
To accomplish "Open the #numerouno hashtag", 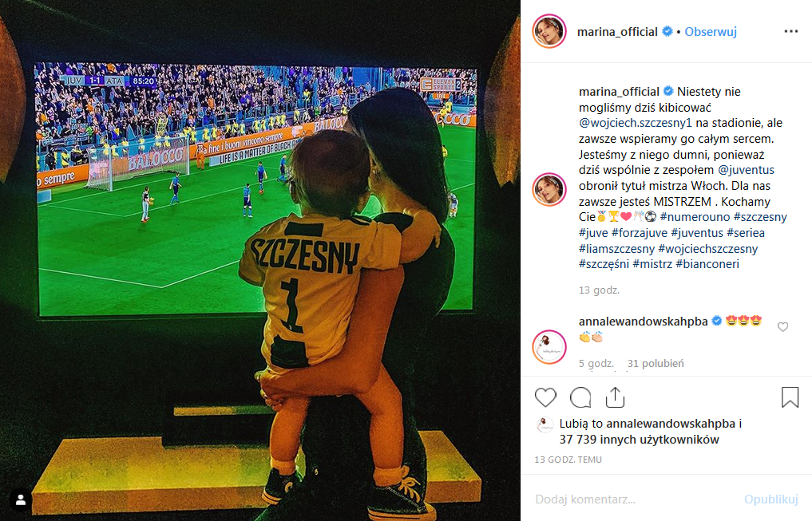I will 695,217.
